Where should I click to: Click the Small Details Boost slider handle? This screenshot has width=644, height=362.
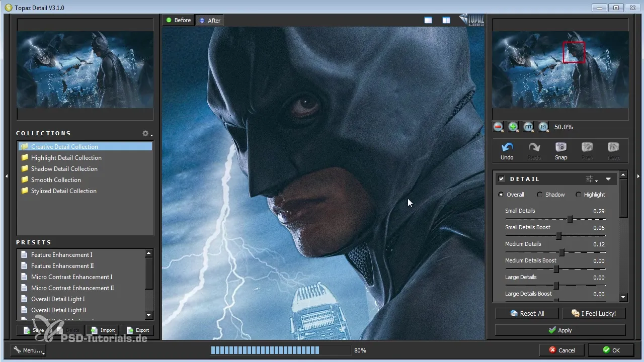(558, 236)
